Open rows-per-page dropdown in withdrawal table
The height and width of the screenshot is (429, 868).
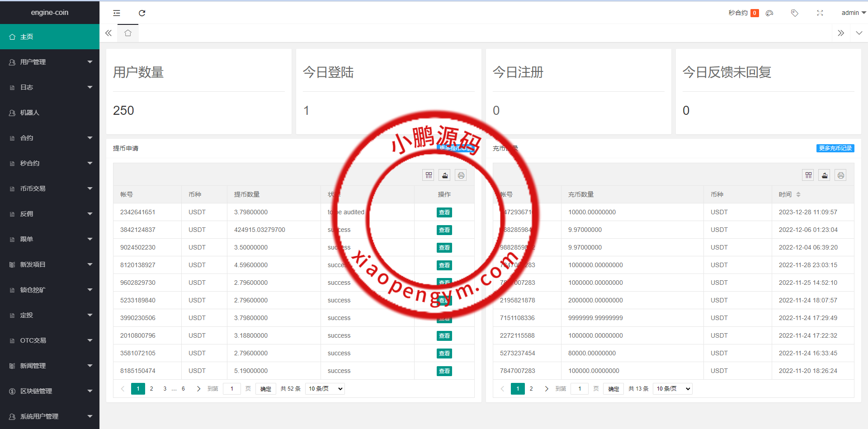(325, 389)
